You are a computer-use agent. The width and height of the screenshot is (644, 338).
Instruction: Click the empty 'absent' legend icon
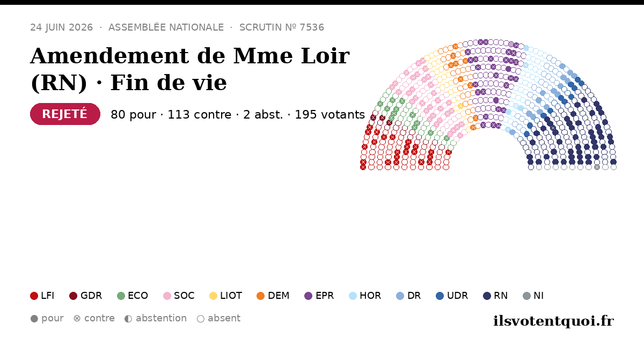(200, 319)
